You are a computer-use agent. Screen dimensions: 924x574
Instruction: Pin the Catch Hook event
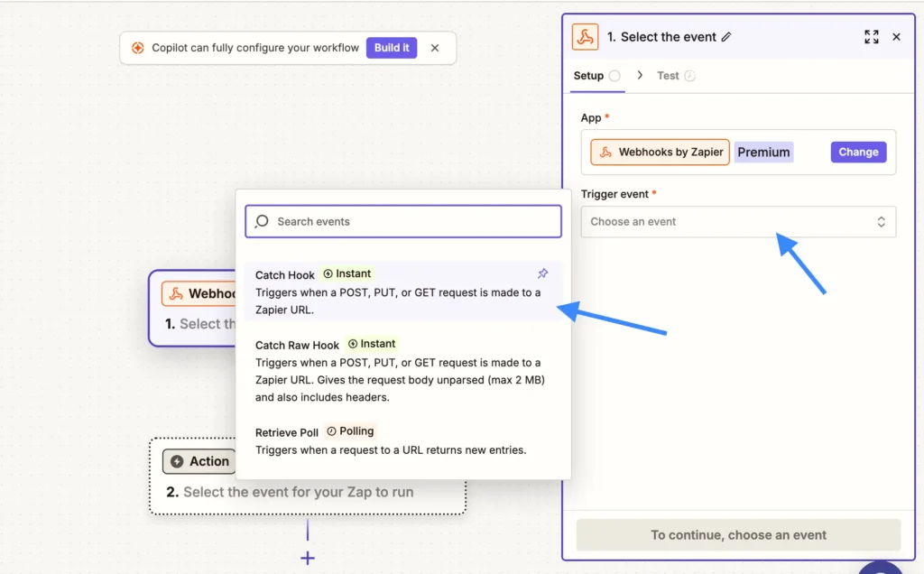[x=542, y=273]
